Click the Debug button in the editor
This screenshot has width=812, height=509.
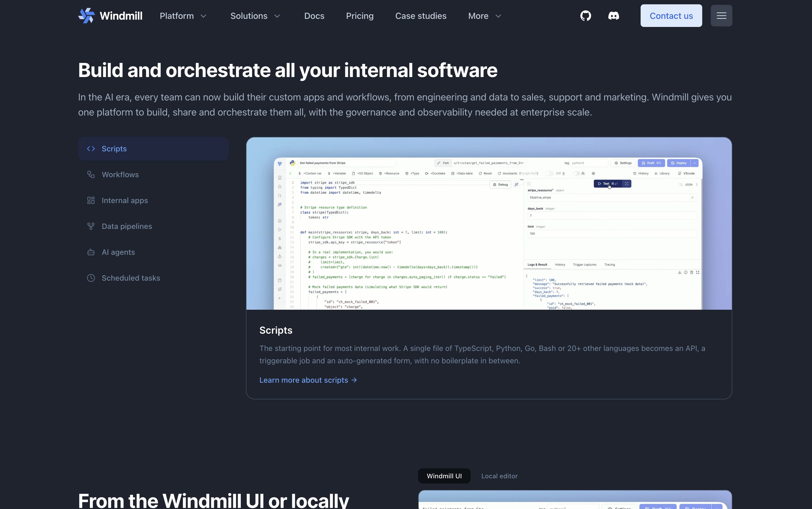click(500, 184)
